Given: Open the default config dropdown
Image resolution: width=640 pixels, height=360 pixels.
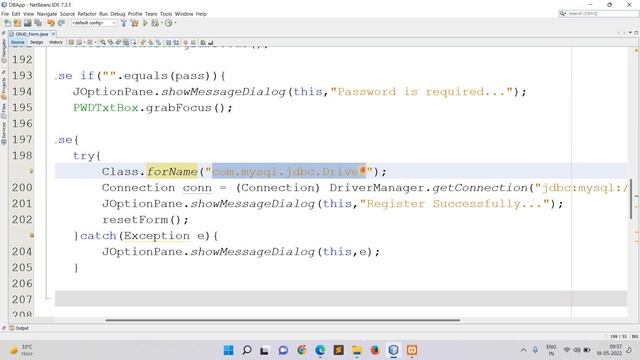Looking at the screenshot, I should click(x=94, y=23).
